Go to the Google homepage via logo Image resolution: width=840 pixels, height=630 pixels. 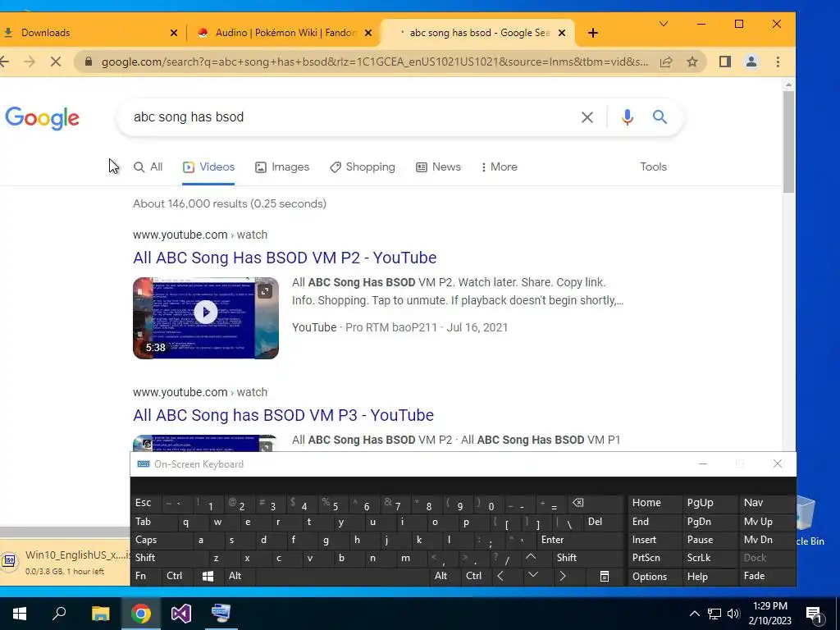(43, 118)
